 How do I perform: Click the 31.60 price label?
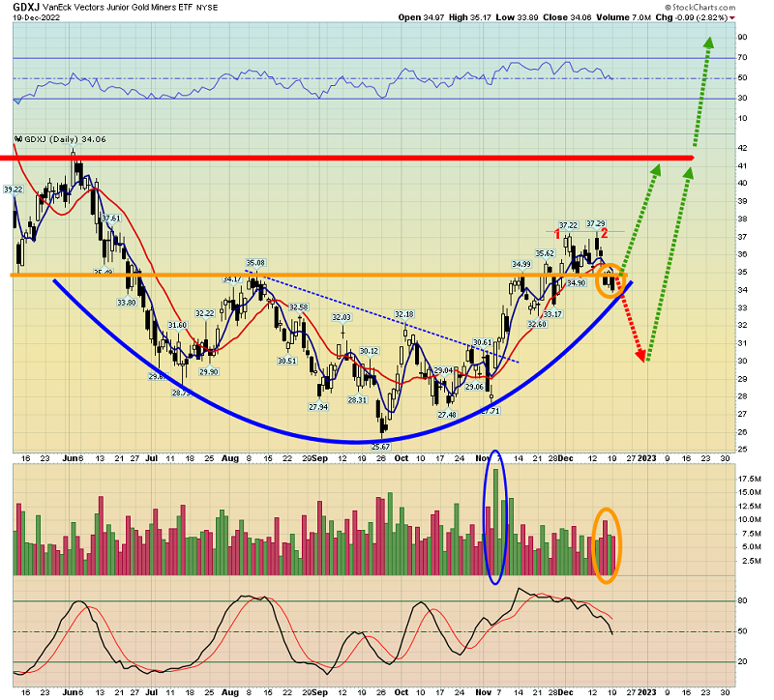point(177,325)
